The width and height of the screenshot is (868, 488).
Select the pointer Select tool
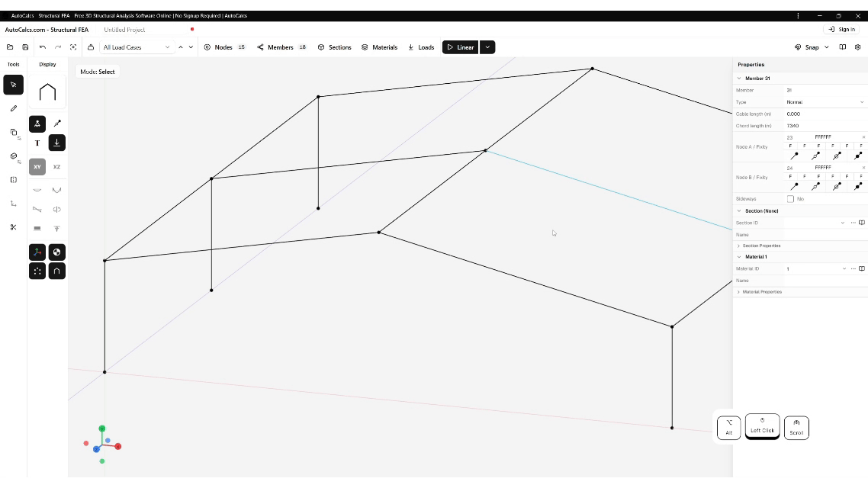[13, 85]
